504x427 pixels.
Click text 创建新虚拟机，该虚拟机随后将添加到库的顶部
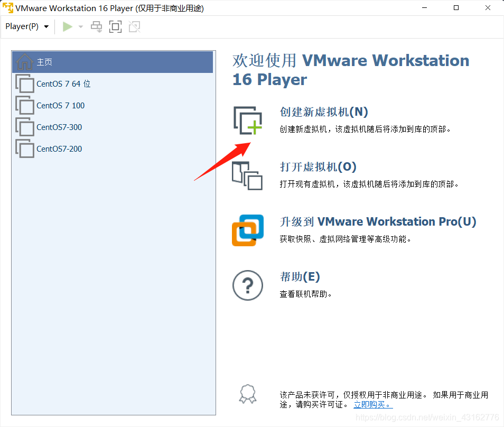coord(365,129)
